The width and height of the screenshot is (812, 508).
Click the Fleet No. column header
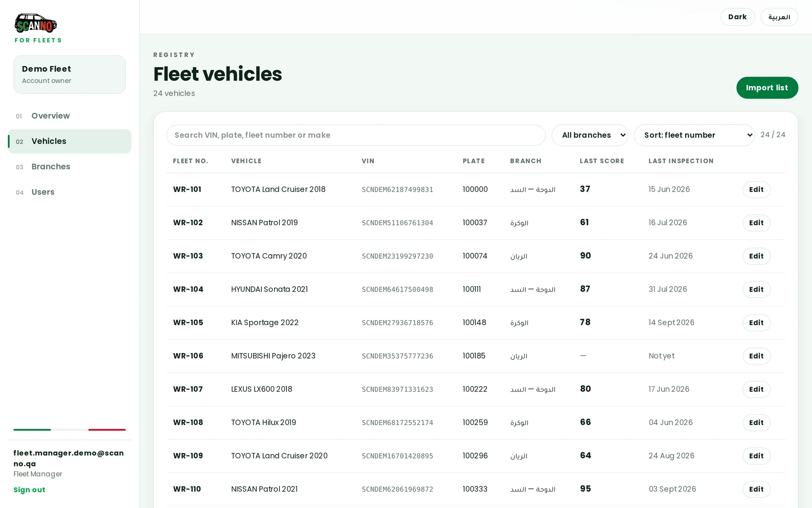[x=190, y=161]
